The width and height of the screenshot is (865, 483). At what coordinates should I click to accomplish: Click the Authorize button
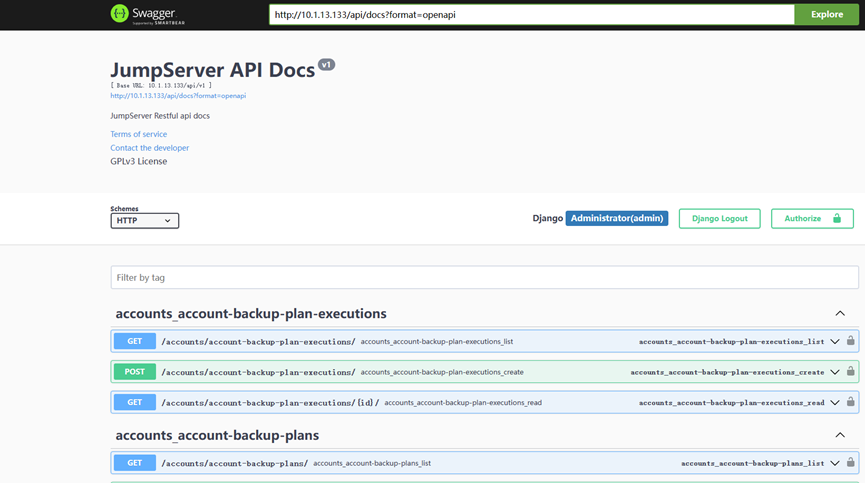click(x=811, y=218)
